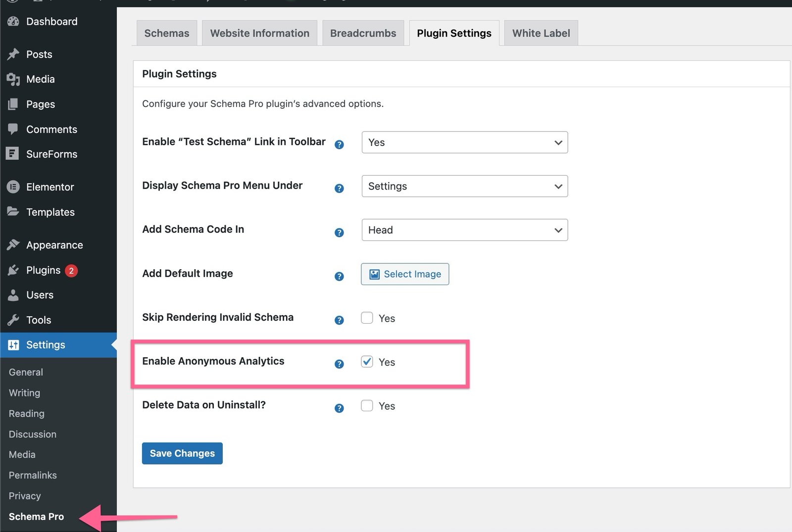Click the Posts pushpin icon
The image size is (792, 532).
pyautogui.click(x=13, y=54)
